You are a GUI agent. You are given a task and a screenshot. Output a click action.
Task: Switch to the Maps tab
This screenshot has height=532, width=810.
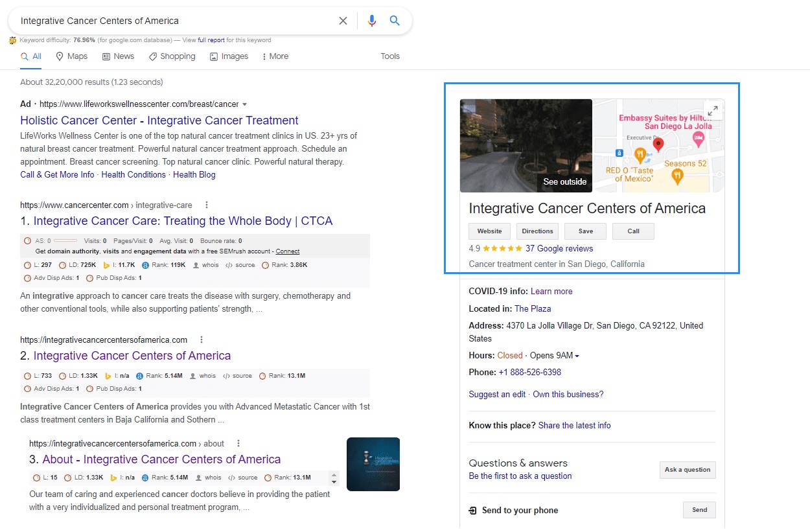pos(72,56)
